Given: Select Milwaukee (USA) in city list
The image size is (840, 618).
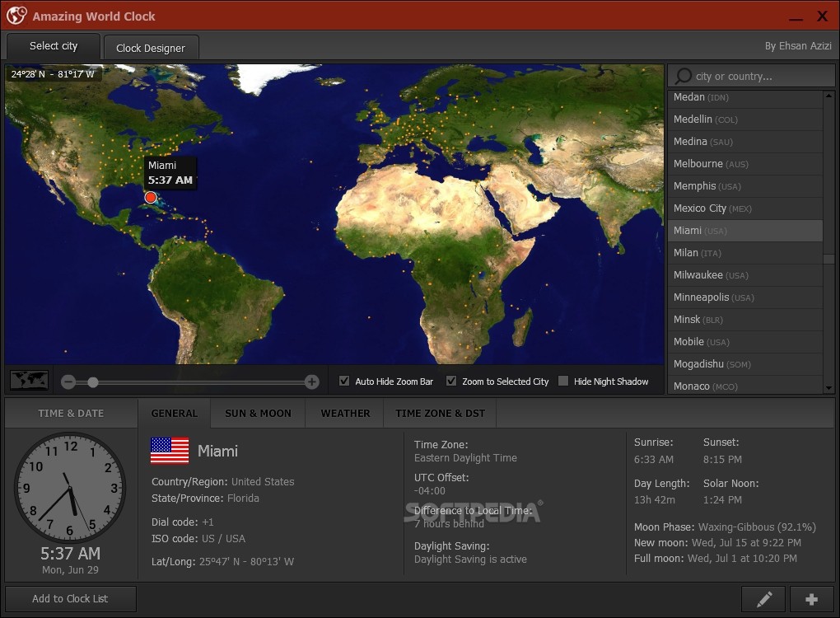Looking at the screenshot, I should [x=745, y=275].
